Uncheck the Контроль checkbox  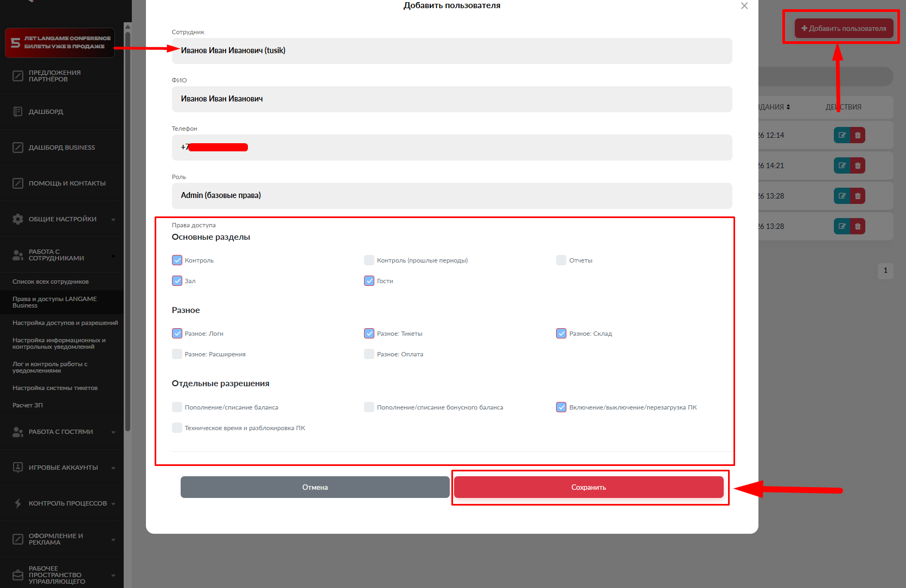pyautogui.click(x=177, y=260)
